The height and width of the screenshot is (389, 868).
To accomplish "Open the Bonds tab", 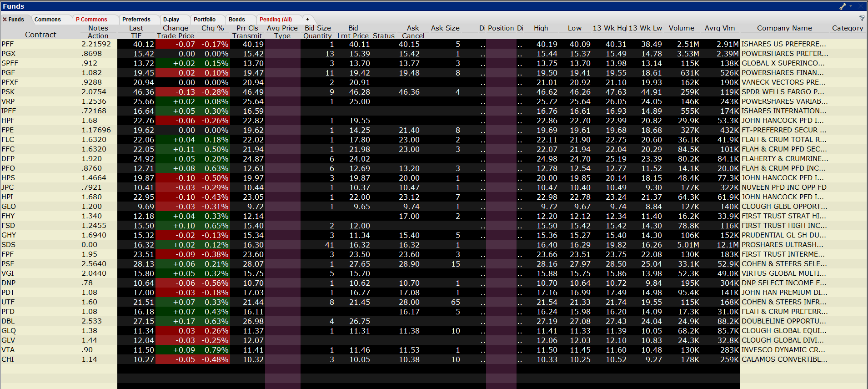I will [x=237, y=20].
